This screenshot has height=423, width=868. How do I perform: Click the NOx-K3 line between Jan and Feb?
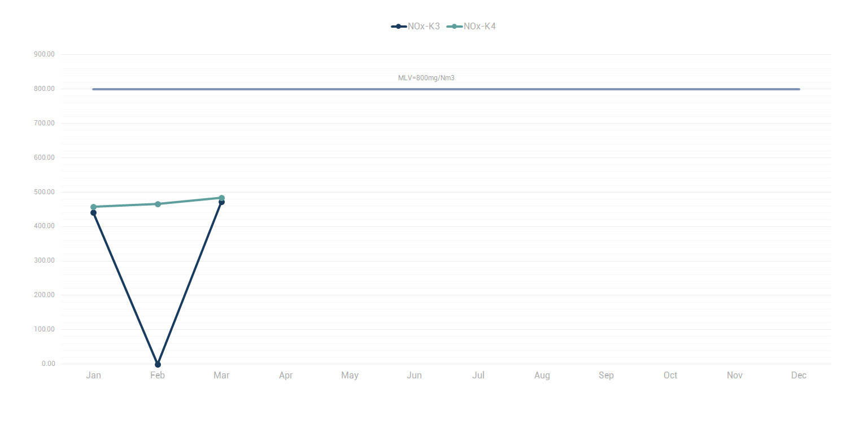[125, 289]
